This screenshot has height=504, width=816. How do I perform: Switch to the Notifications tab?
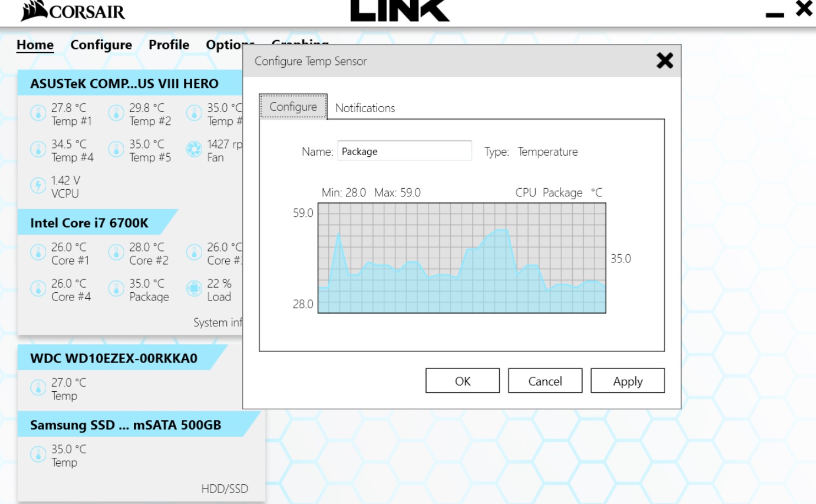pyautogui.click(x=365, y=108)
